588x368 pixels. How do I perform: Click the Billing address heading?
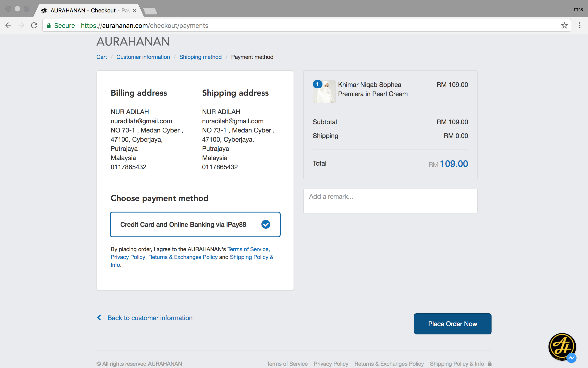[139, 93]
